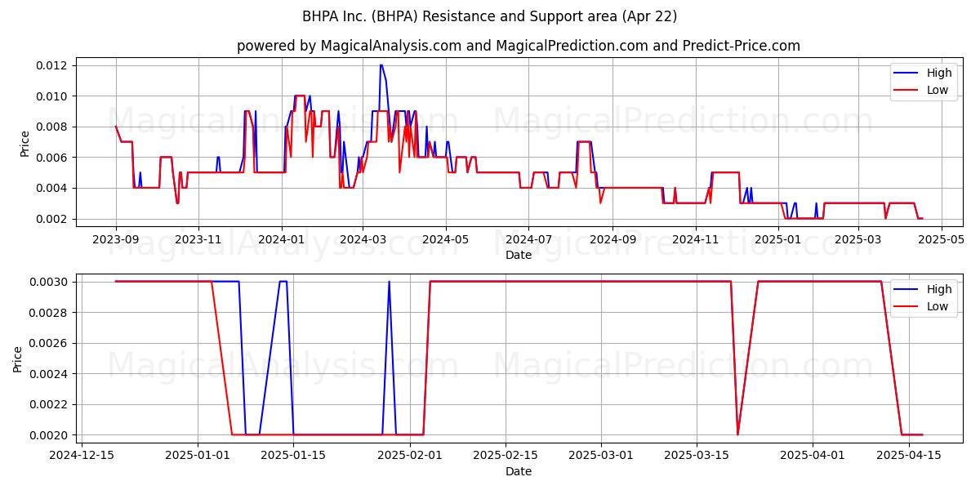The image size is (980, 490).
Task: Click the '2024-05' x-axis label
Action: coord(445,239)
